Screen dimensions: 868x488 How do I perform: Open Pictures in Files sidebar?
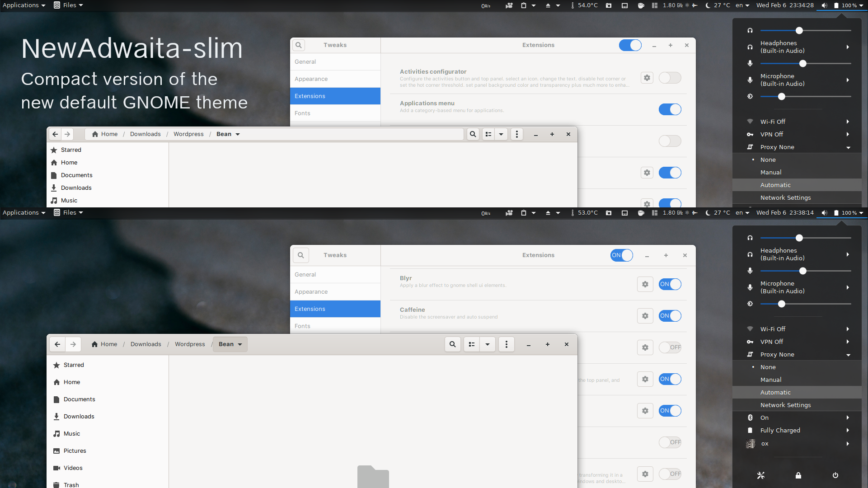point(75,450)
